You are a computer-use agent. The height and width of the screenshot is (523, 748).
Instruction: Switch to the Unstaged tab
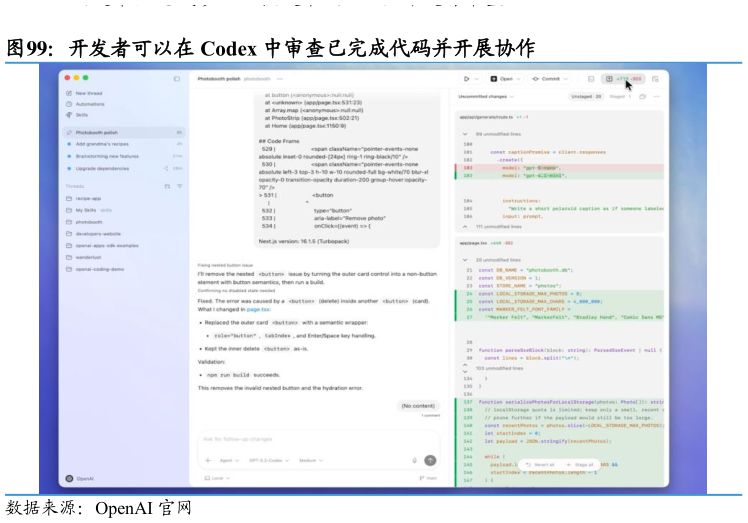tap(586, 96)
